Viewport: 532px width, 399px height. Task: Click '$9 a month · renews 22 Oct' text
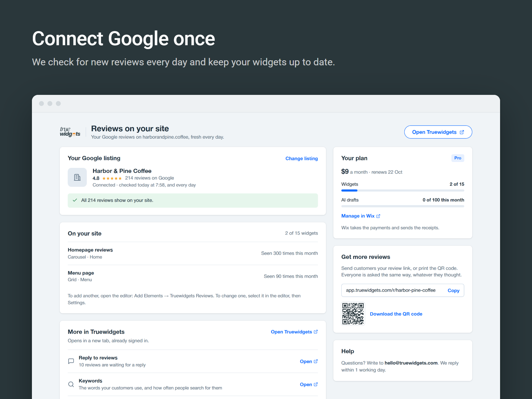372,172
